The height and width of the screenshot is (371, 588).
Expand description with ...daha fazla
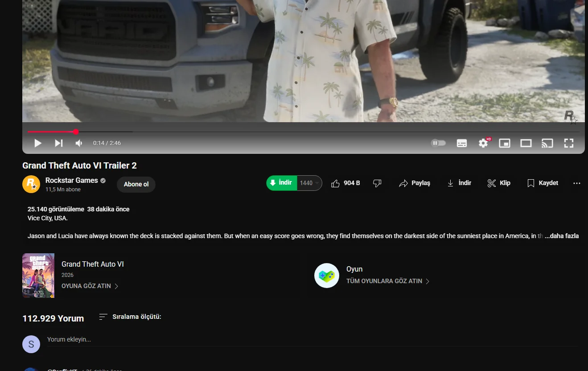coord(562,236)
